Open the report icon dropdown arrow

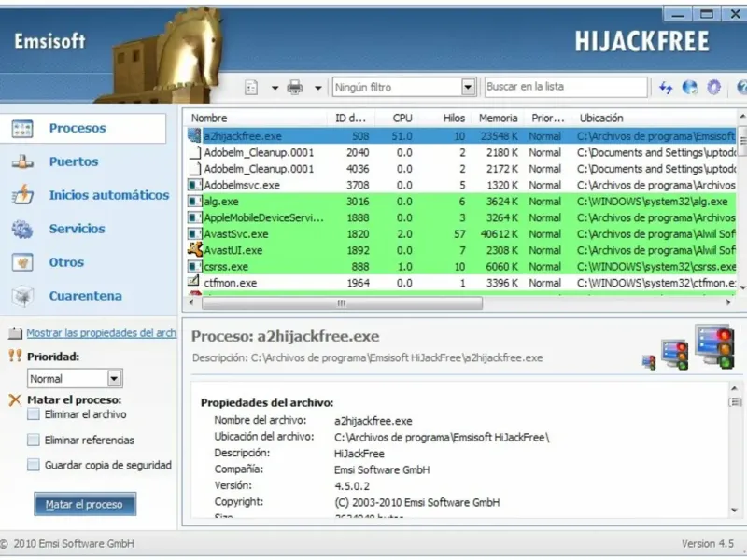tap(275, 88)
